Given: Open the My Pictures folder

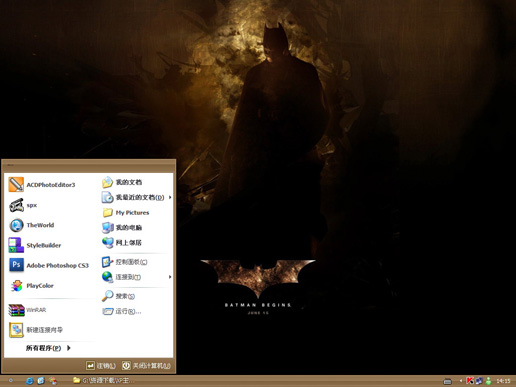Looking at the screenshot, I should coord(125,212).
